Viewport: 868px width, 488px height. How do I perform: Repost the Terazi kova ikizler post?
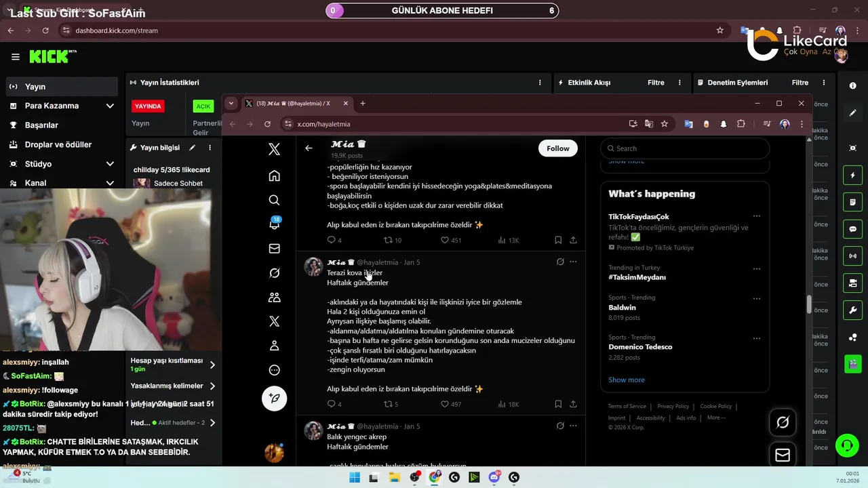click(x=388, y=404)
